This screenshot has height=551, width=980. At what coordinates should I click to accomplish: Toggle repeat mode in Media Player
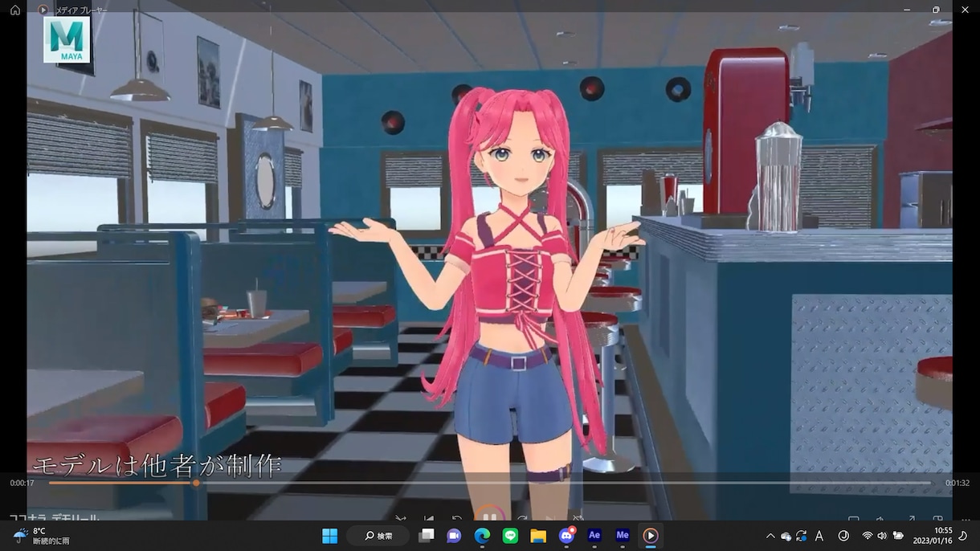tap(578, 518)
